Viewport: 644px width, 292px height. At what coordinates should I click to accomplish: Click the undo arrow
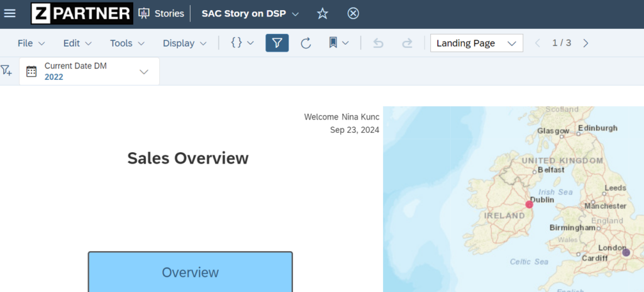tap(378, 43)
